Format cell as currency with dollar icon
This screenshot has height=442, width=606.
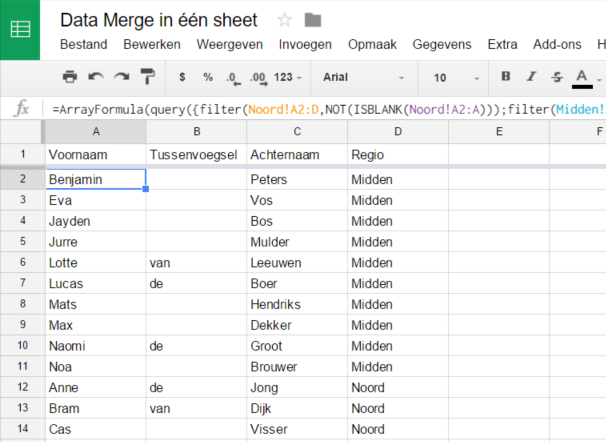click(x=182, y=77)
